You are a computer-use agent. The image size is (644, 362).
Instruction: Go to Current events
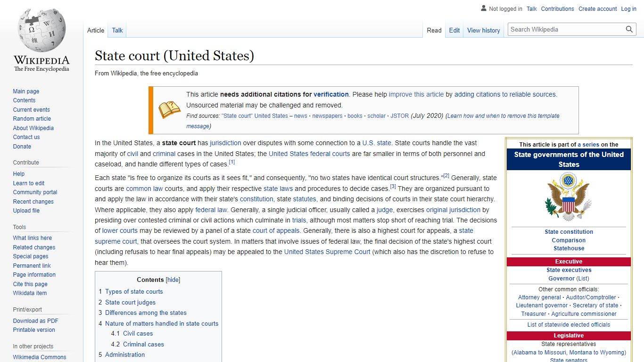tap(31, 110)
